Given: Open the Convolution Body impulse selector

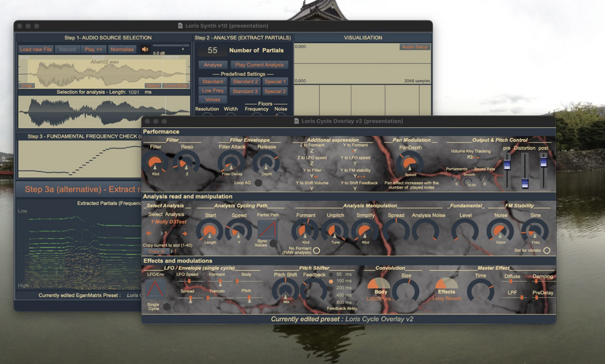Looking at the screenshot, I should point(379,299).
